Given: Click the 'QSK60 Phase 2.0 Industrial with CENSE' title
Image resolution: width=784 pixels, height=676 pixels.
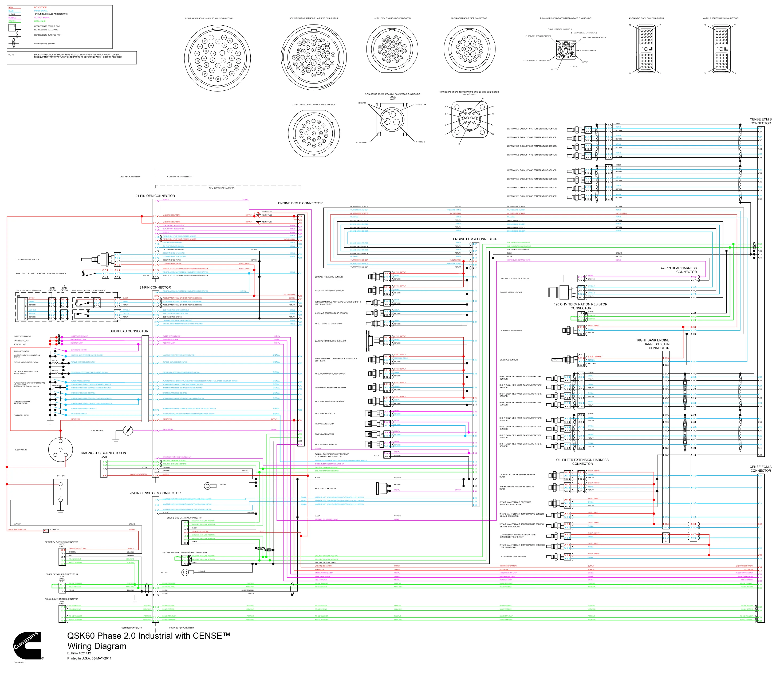Looking at the screenshot, I should (148, 635).
